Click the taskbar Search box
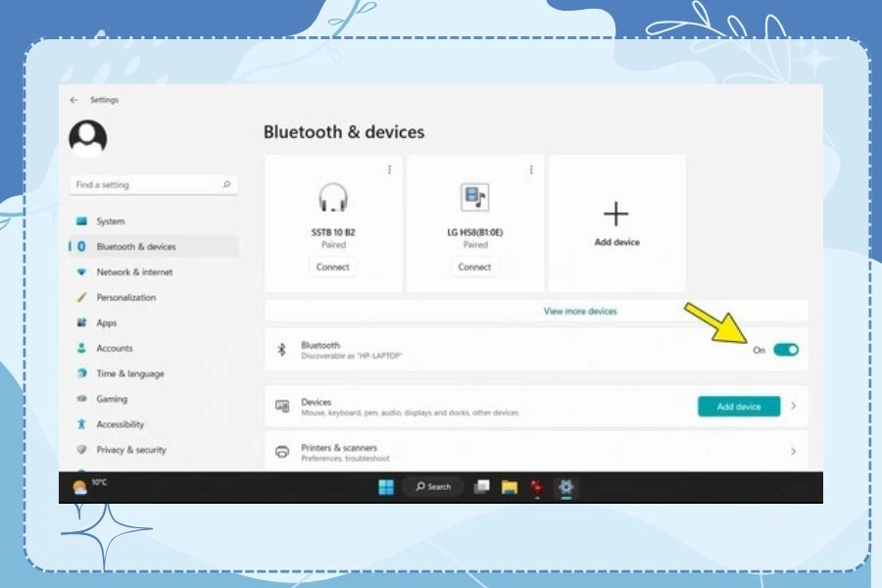The width and height of the screenshot is (882, 588). coord(433,487)
